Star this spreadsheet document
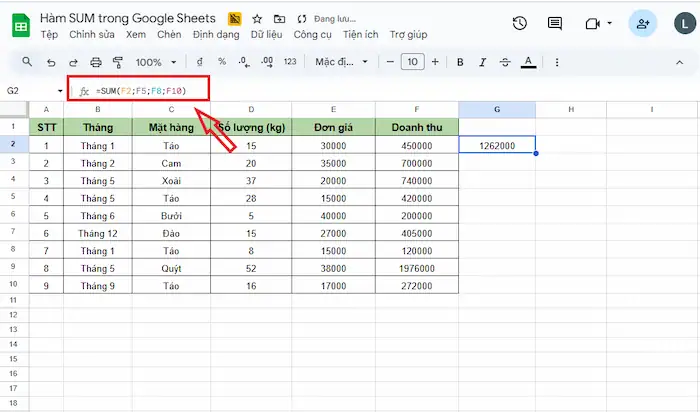This screenshot has height=412, width=700. click(x=257, y=19)
